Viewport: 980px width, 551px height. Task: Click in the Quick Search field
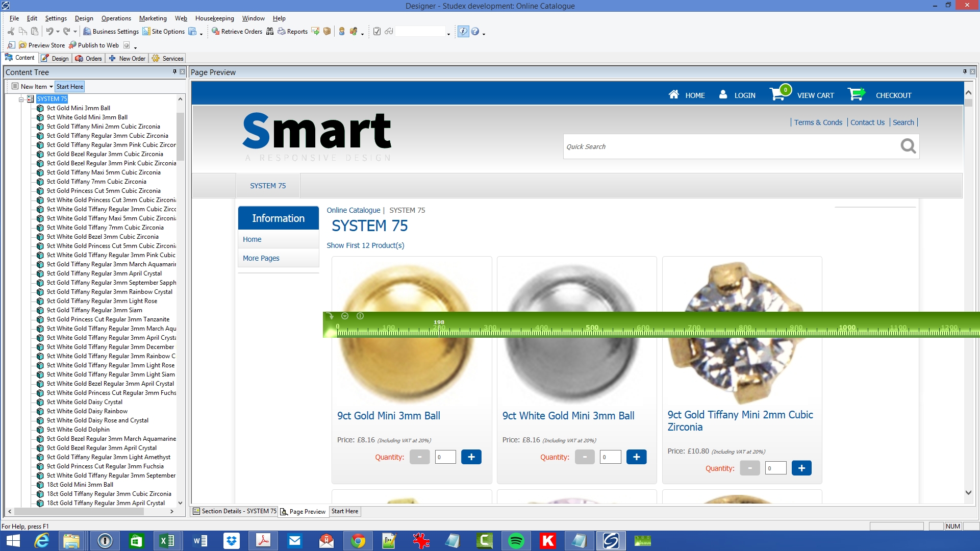tap(730, 147)
